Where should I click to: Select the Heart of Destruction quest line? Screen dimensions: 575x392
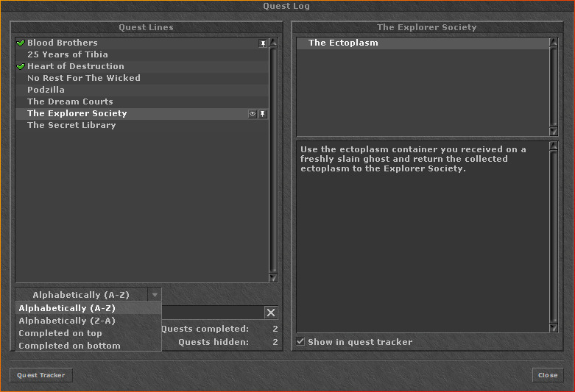coord(76,66)
